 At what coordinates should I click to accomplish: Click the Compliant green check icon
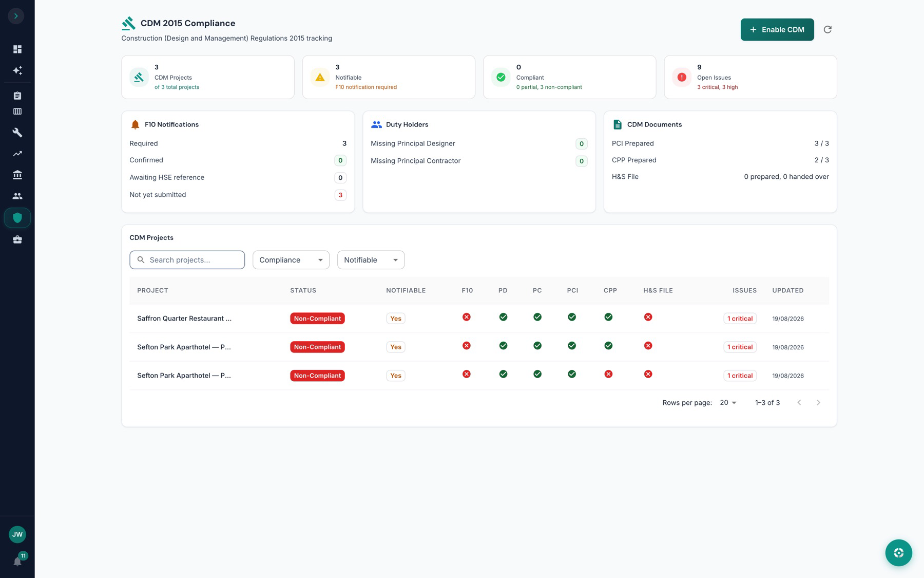(x=500, y=77)
